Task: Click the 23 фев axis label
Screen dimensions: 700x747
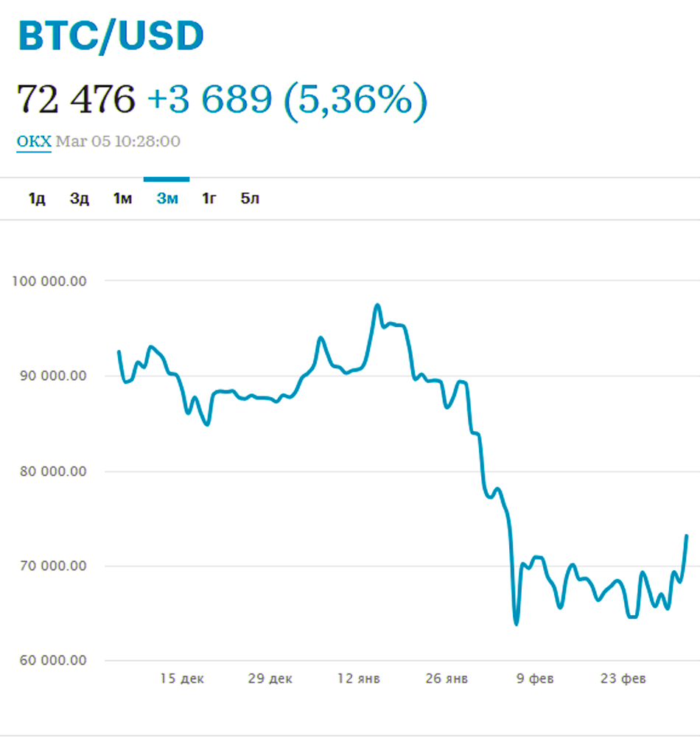Action: click(x=622, y=678)
